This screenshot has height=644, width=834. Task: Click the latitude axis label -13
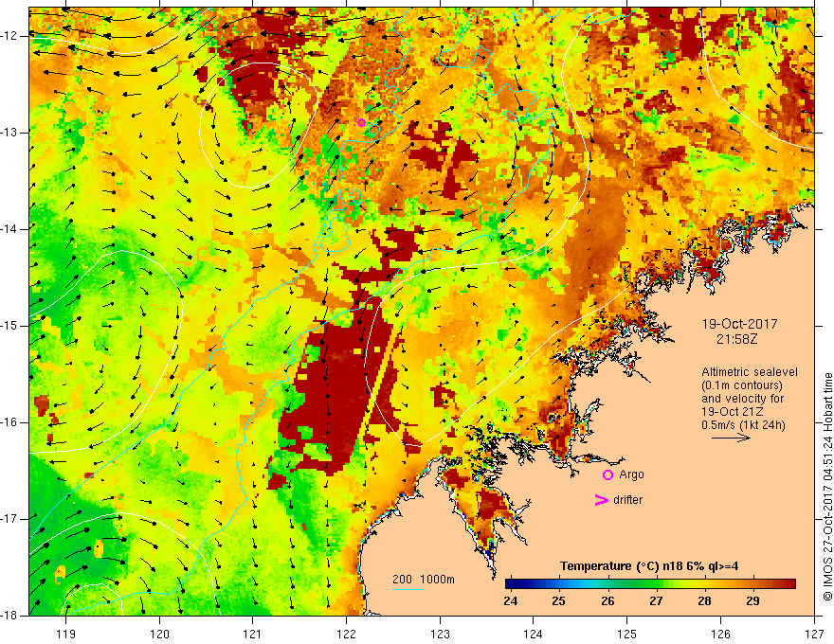[9, 133]
